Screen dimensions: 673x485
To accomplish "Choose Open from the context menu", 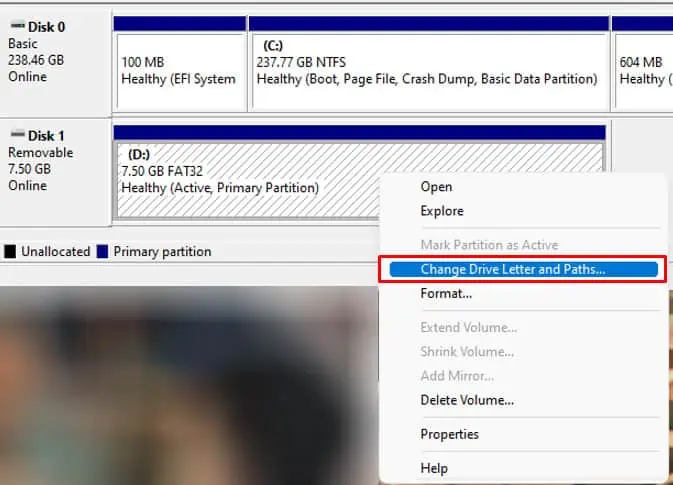I will tap(436, 187).
